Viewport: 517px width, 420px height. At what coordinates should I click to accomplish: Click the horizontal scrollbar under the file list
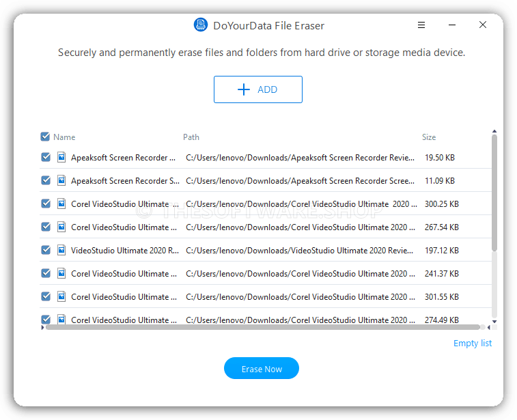[263, 327]
